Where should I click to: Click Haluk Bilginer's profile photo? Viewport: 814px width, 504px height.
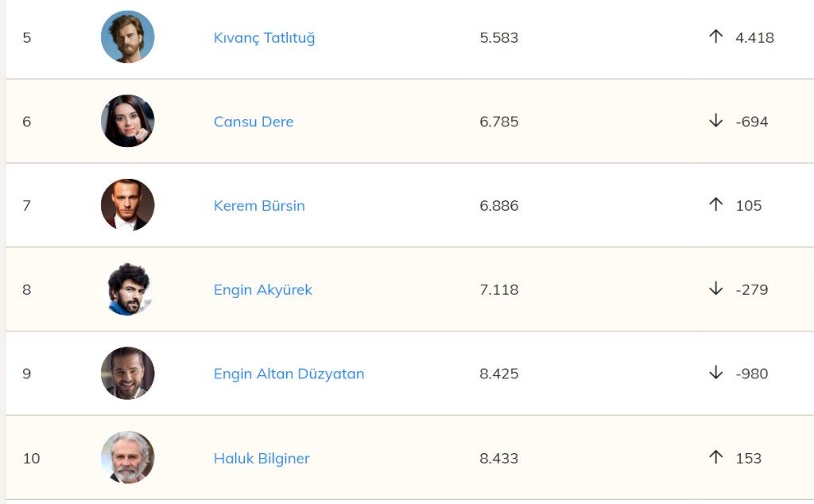127,458
